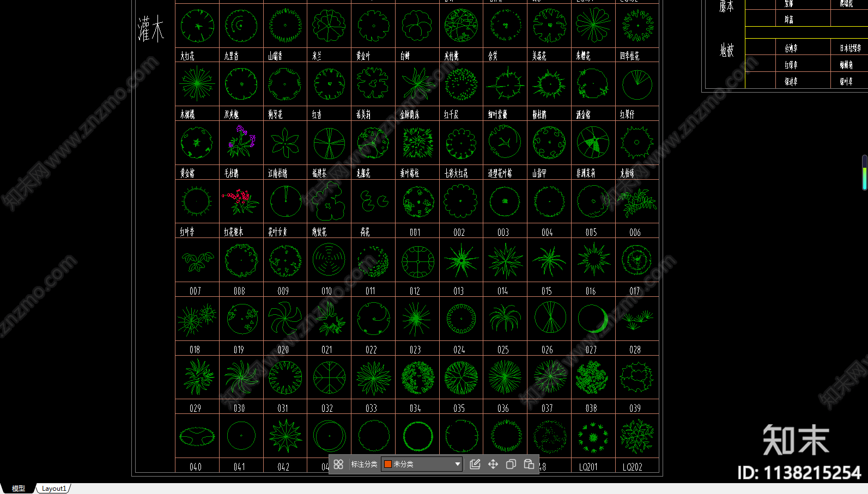
Task: Select the red flower symbol above 红花继木
Action: [x=241, y=201]
